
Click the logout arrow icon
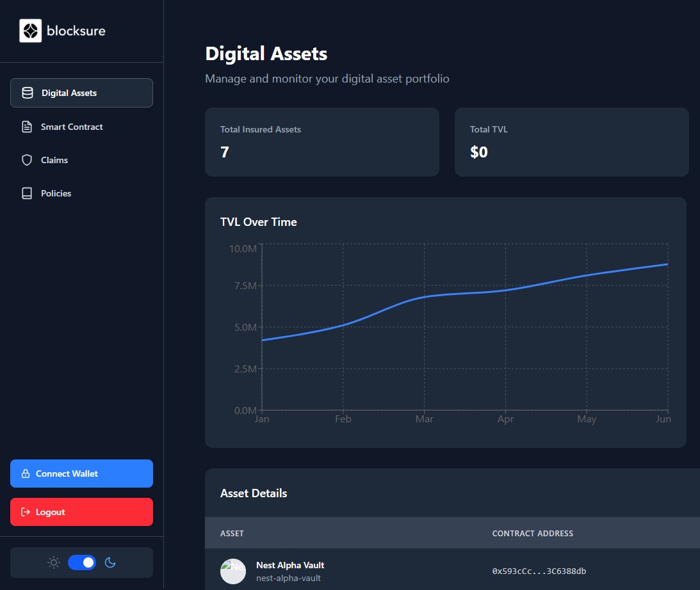26,511
